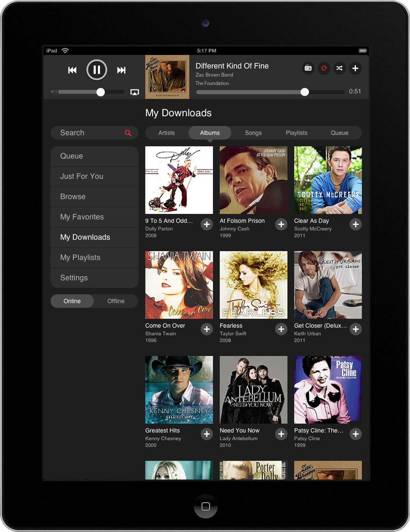Open the Taylor Swift Fearless cover
Image resolution: width=410 pixels, height=532 pixels.
coord(253,285)
